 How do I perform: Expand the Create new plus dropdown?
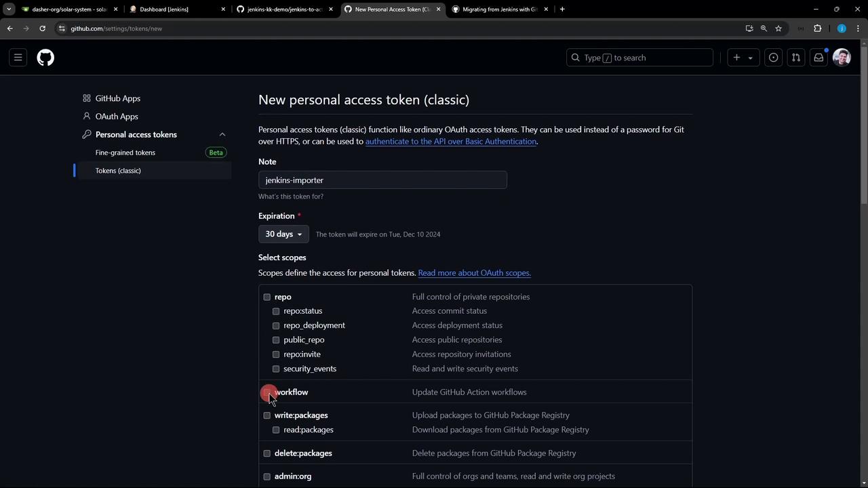(743, 58)
